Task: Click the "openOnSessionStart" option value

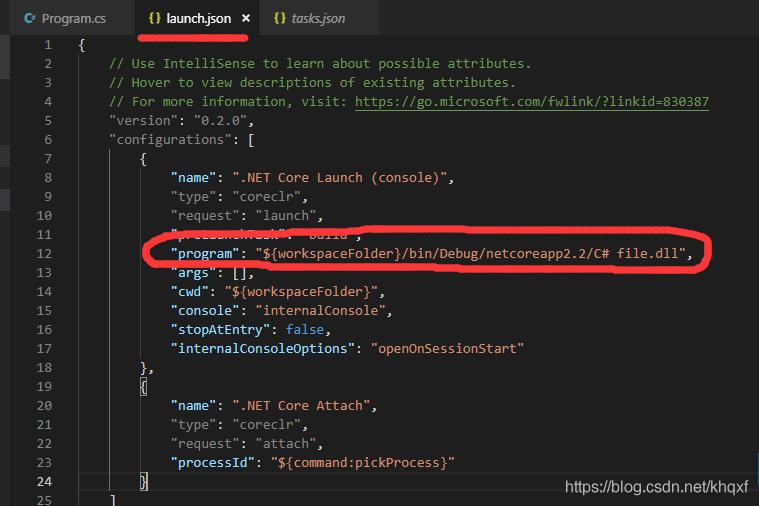Action: [447, 349]
